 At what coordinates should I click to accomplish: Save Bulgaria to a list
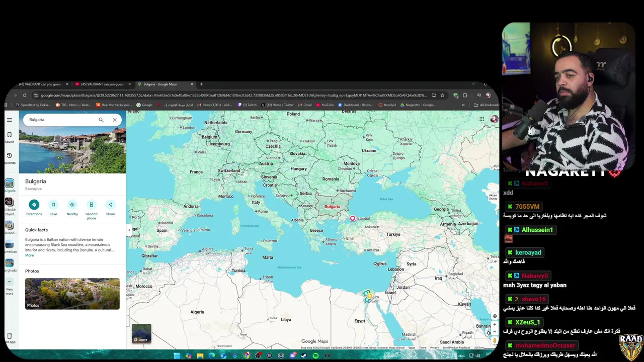click(x=53, y=207)
